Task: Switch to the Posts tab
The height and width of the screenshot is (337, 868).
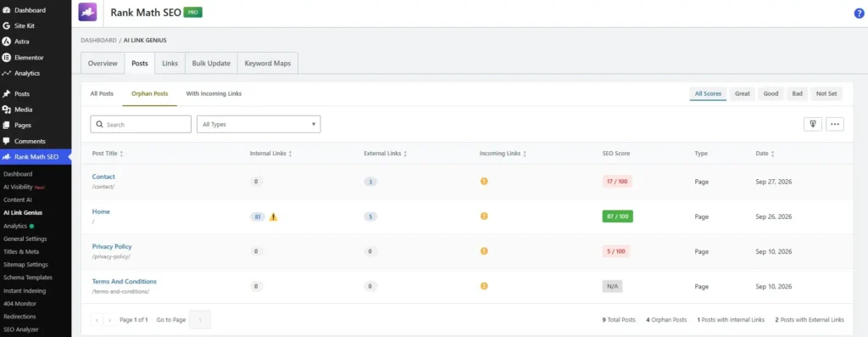Action: (x=140, y=63)
